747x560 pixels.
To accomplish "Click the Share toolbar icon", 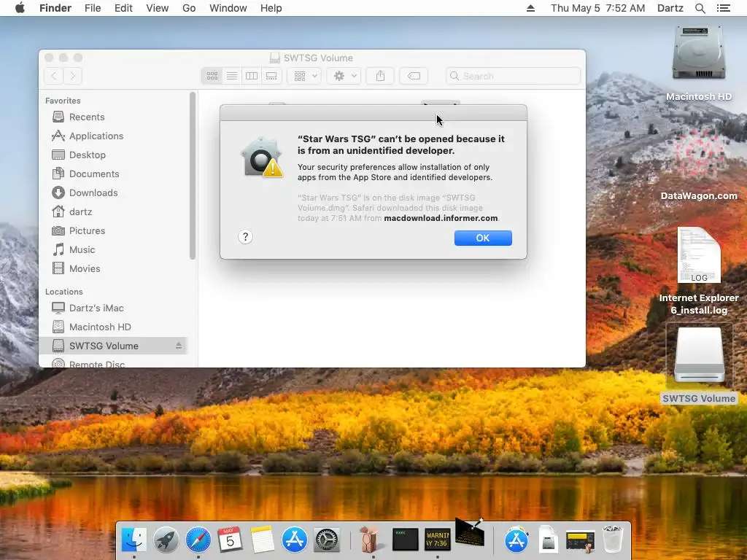I will click(x=380, y=76).
